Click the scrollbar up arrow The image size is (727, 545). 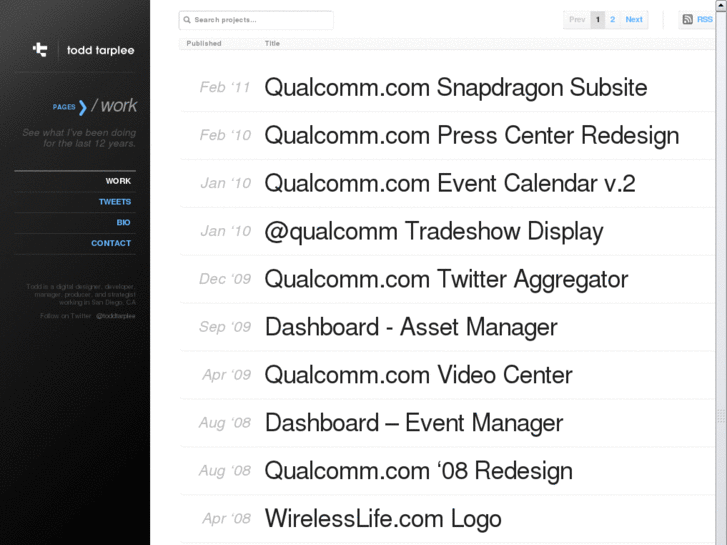coord(721,4)
